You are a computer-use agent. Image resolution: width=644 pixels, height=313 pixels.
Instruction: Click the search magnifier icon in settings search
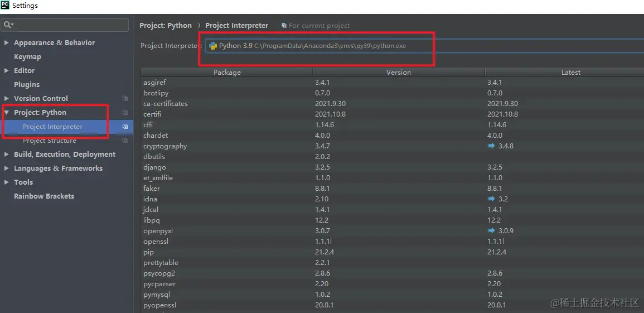click(8, 25)
